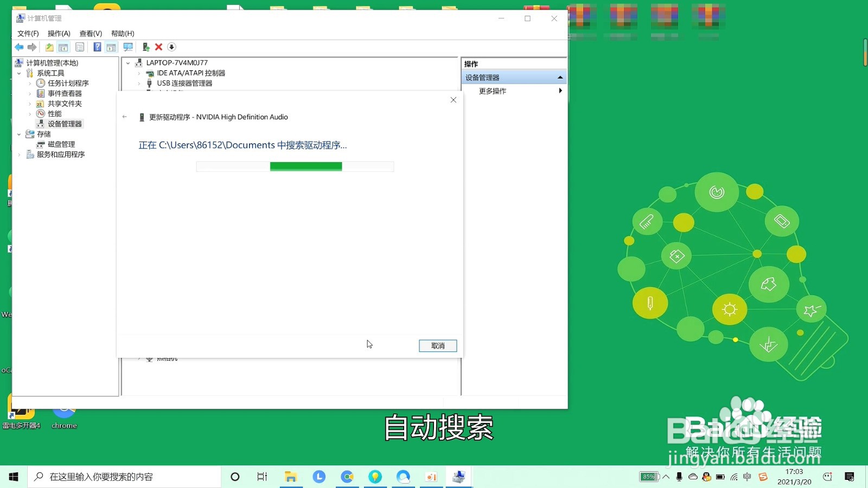The image size is (868, 488).
Task: Open the 帮助(H) menu
Action: [x=123, y=34]
